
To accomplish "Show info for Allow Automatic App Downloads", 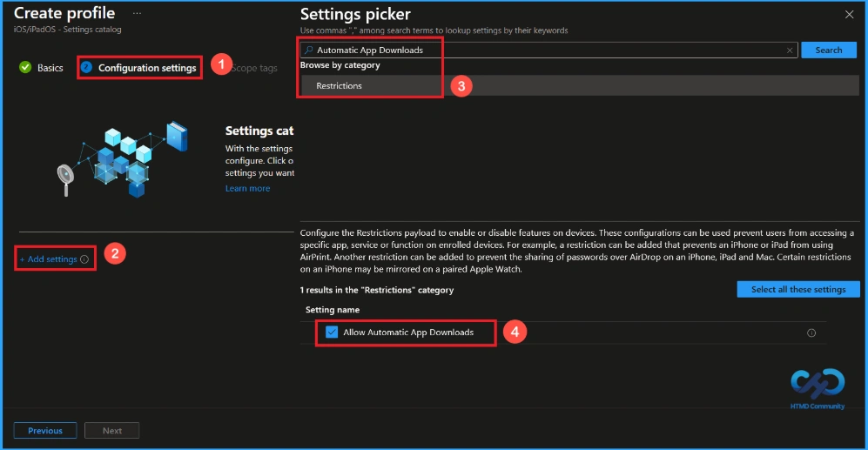I will coord(811,332).
